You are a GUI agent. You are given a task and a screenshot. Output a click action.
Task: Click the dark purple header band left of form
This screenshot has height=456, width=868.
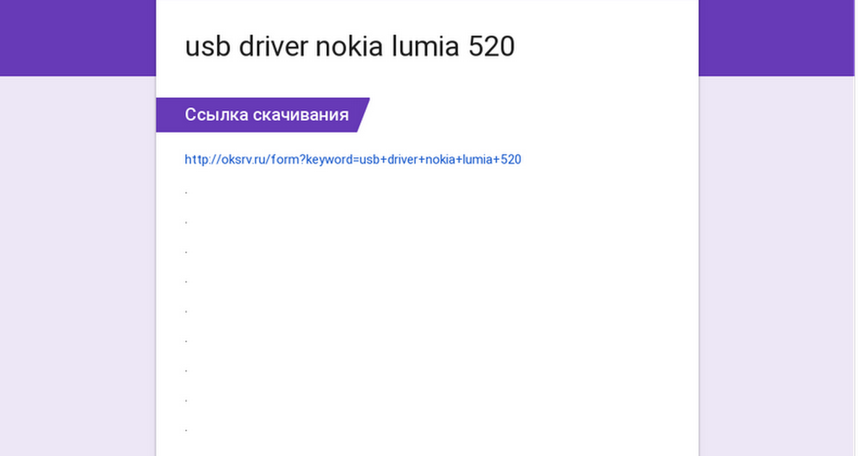(x=77, y=38)
